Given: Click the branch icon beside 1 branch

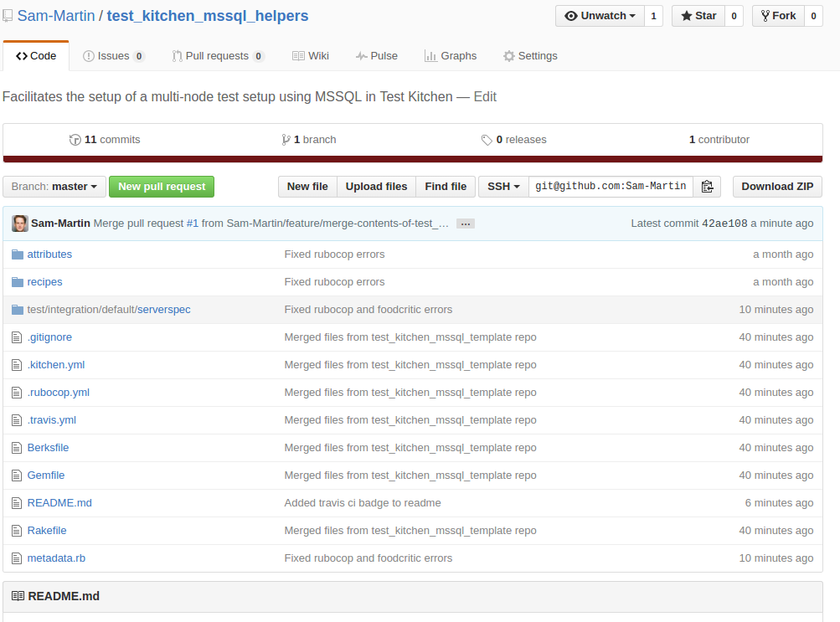Looking at the screenshot, I should pos(286,140).
